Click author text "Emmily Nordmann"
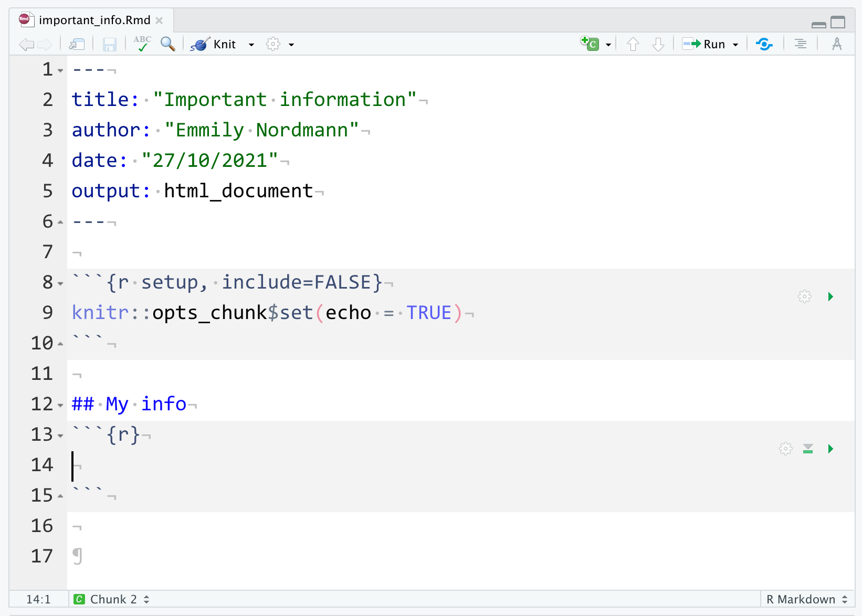Screen dimensions: 862x616 261,130
